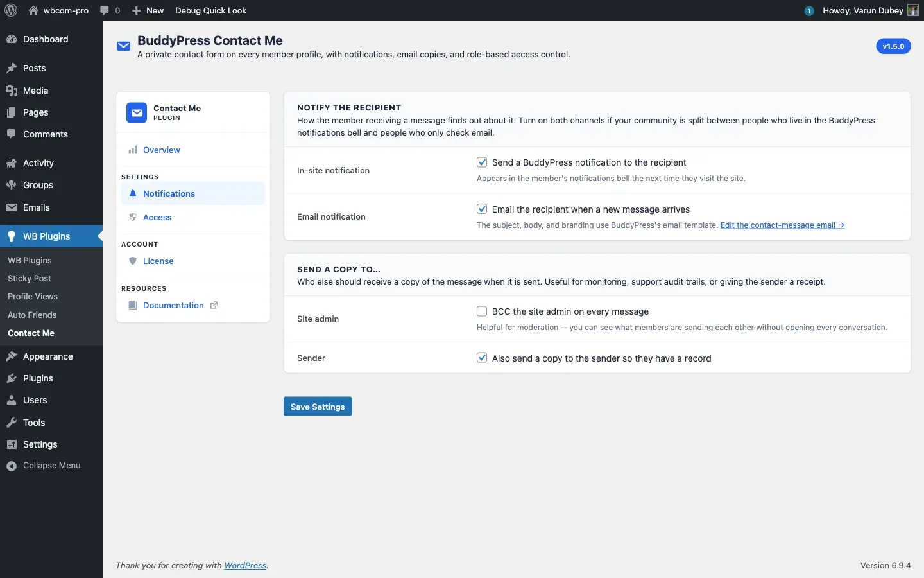Follow the WordPress footer link

[245, 566]
